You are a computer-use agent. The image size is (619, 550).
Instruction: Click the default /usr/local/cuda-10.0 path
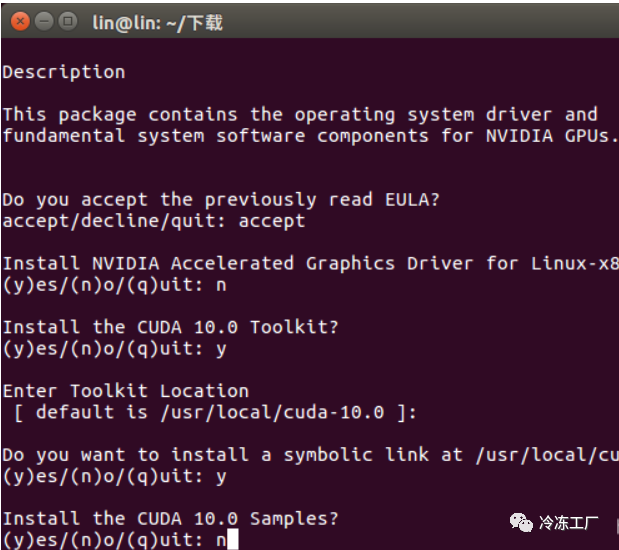click(x=272, y=413)
